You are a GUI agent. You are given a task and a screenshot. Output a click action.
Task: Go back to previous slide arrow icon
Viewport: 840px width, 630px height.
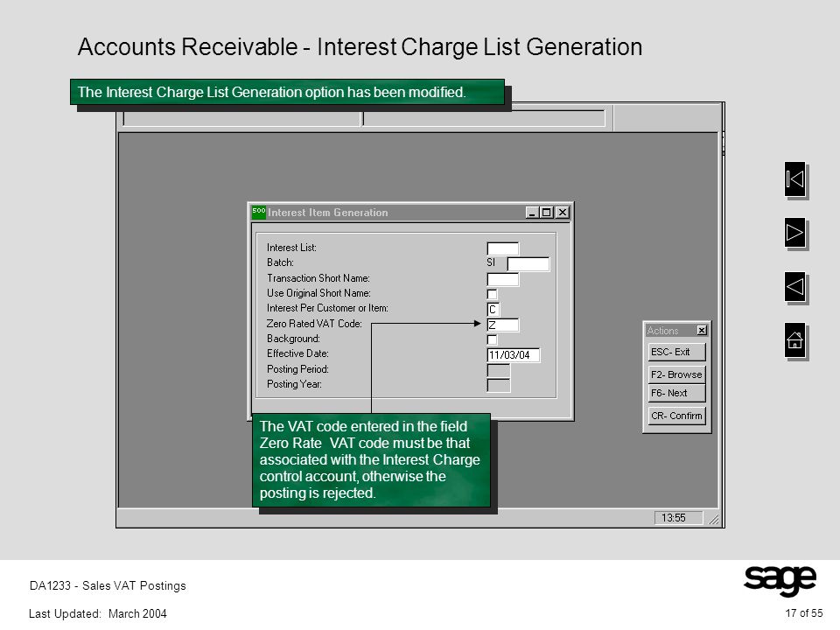[x=795, y=287]
